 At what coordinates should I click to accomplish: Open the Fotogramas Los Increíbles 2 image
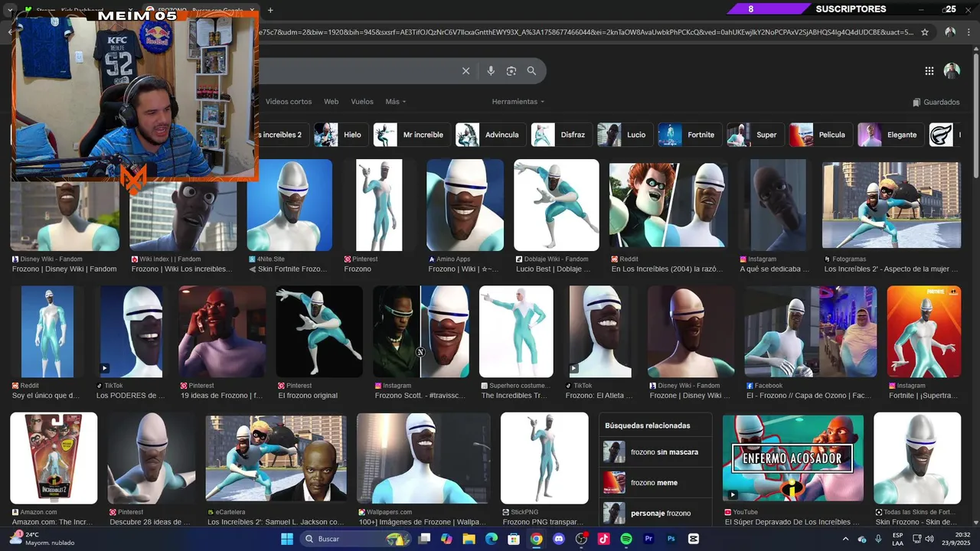click(891, 205)
